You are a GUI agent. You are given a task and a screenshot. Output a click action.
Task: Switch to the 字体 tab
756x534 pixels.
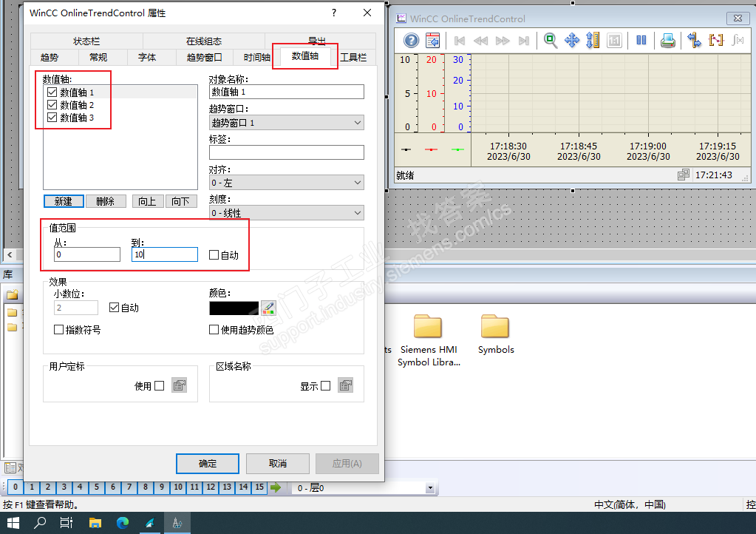(147, 57)
